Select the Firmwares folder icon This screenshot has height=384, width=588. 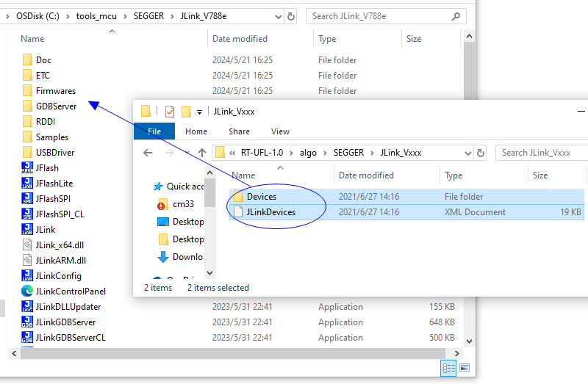27,90
